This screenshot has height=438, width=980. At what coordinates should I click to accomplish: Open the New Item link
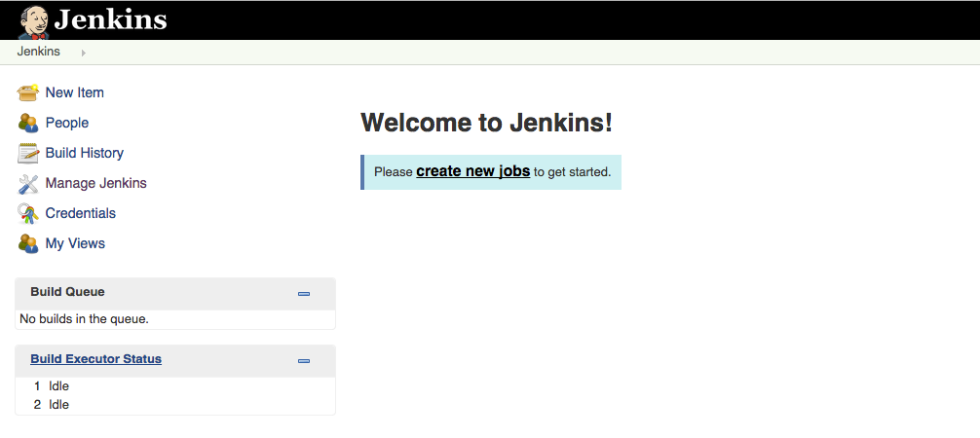74,92
